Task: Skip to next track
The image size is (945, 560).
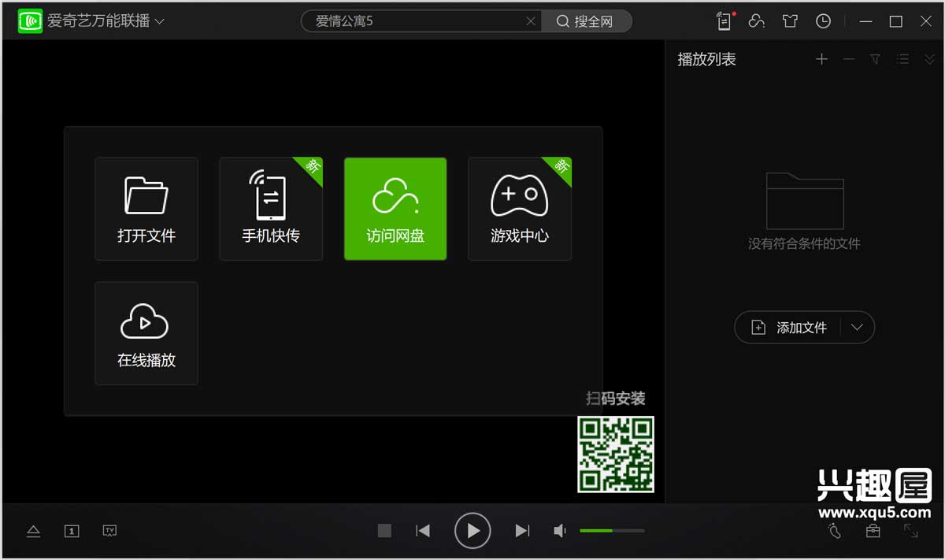Action: point(522,531)
